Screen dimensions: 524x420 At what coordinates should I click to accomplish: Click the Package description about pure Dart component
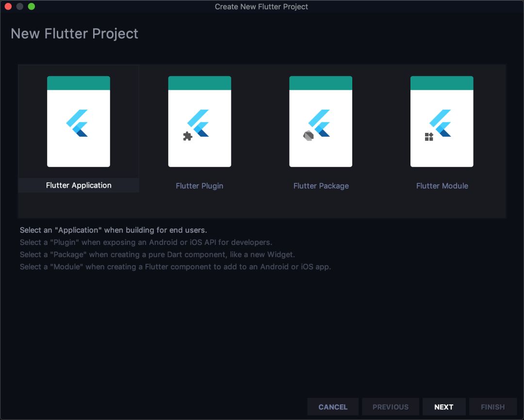pyautogui.click(x=157, y=255)
